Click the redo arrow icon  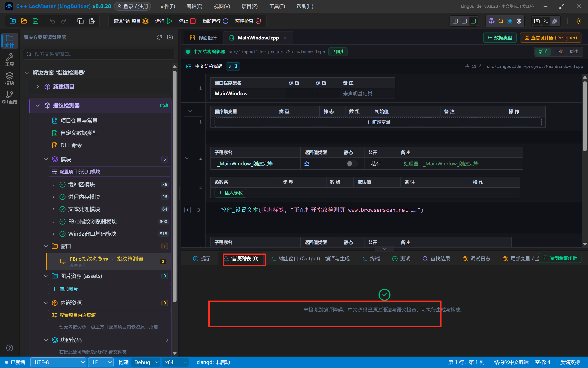(x=64, y=21)
